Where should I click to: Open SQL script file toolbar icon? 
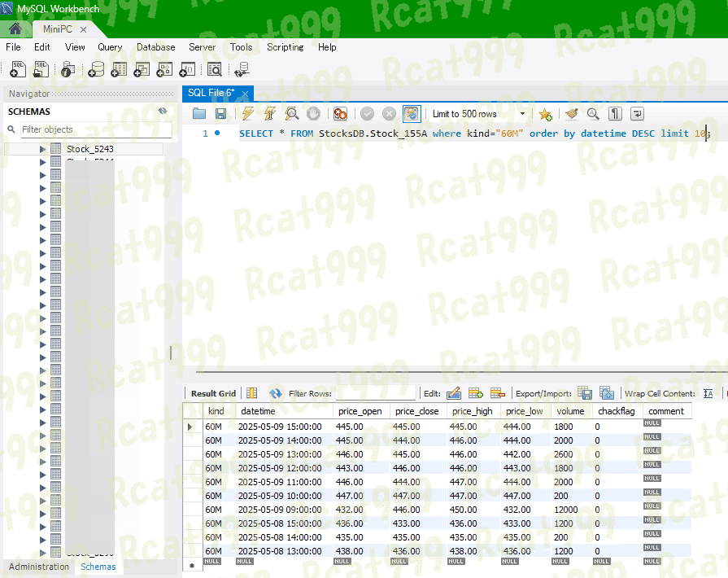pos(41,69)
